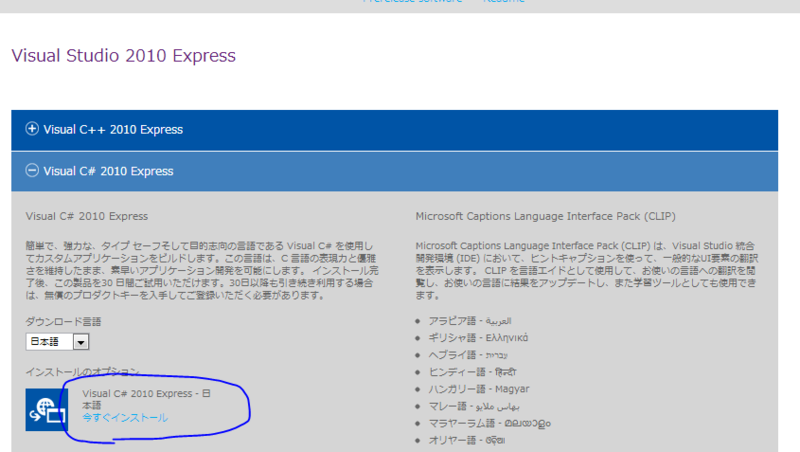The image size is (800, 452).
Task: Click the Visual C# 2010 Express - 日本語 install option text
Action: (x=146, y=399)
